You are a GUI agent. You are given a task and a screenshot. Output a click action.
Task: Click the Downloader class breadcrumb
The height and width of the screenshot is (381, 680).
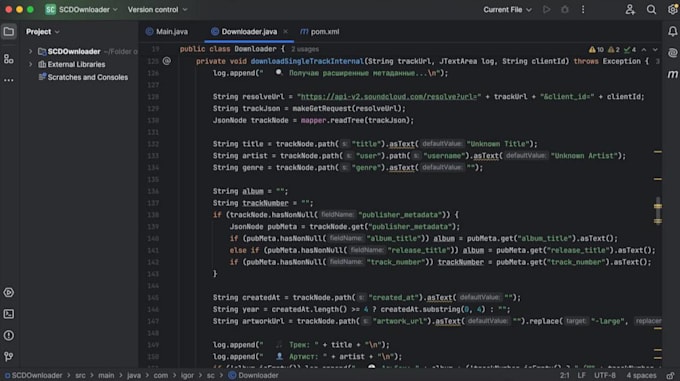[x=254, y=375]
